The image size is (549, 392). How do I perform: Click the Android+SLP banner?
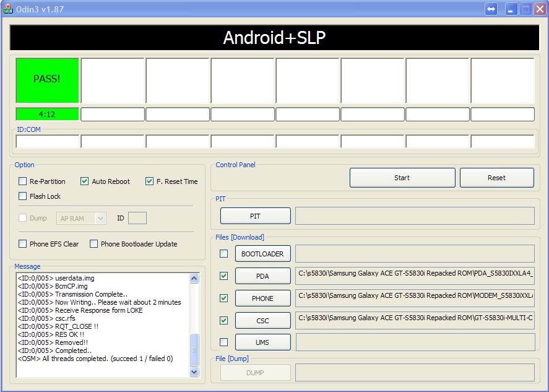click(x=275, y=38)
